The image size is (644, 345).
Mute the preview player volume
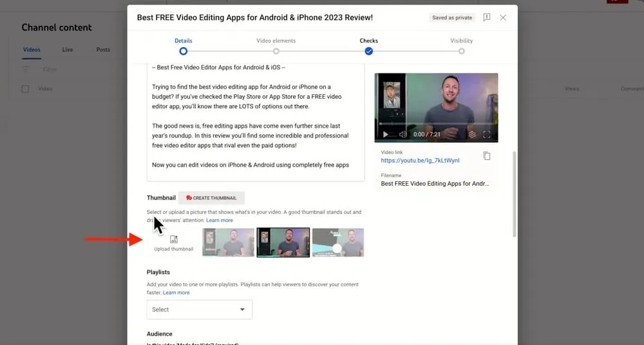point(402,134)
